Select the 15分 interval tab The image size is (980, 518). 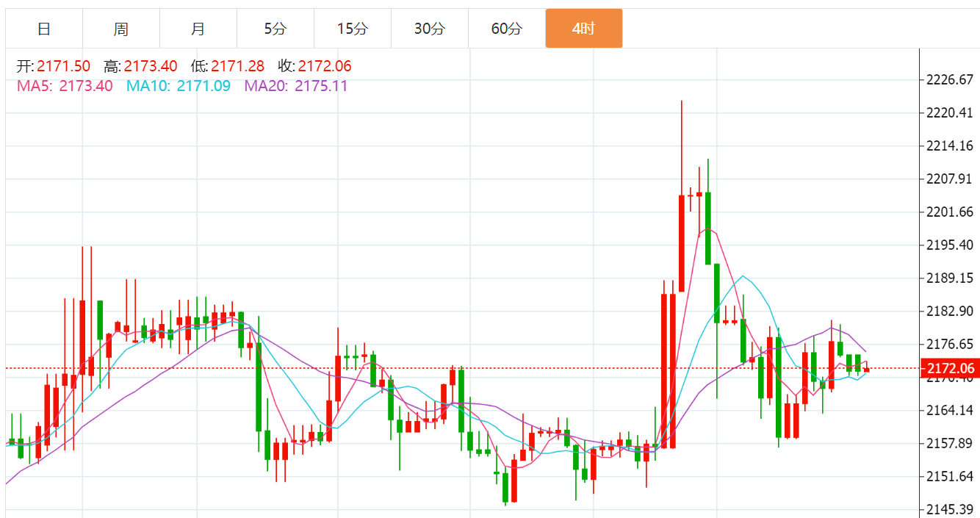tap(353, 29)
